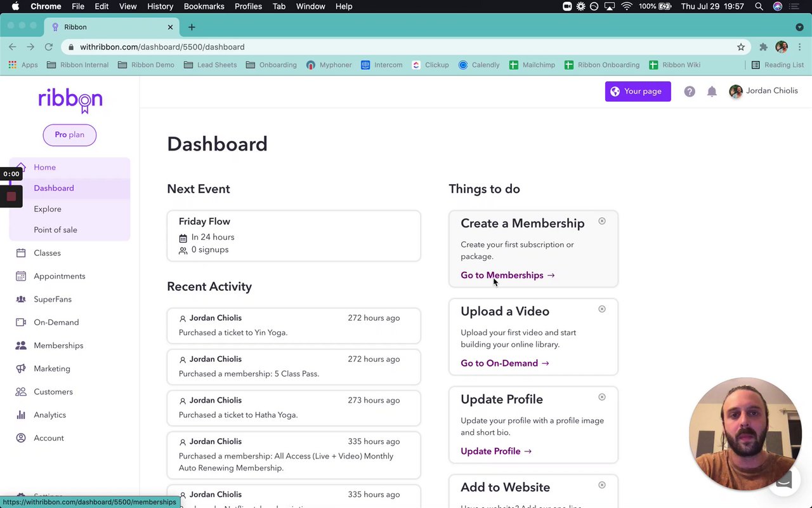The height and width of the screenshot is (508, 812).
Task: Click the help question mark icon
Action: click(x=690, y=91)
